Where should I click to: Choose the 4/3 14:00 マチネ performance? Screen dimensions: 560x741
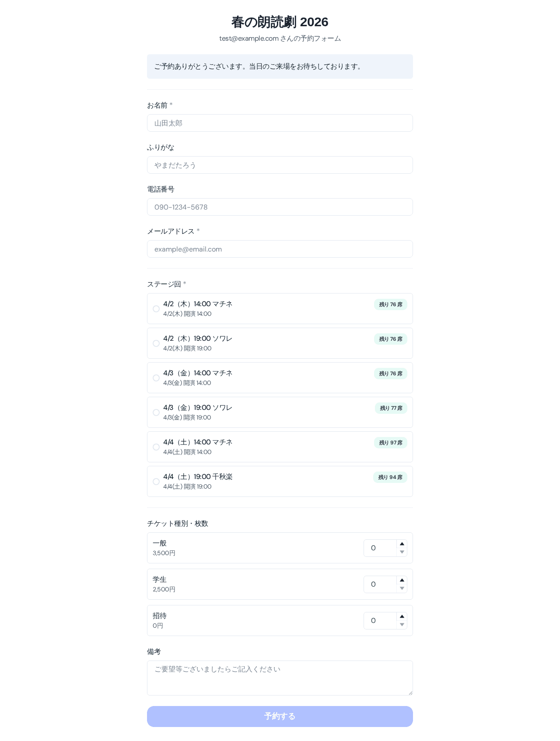(x=156, y=378)
